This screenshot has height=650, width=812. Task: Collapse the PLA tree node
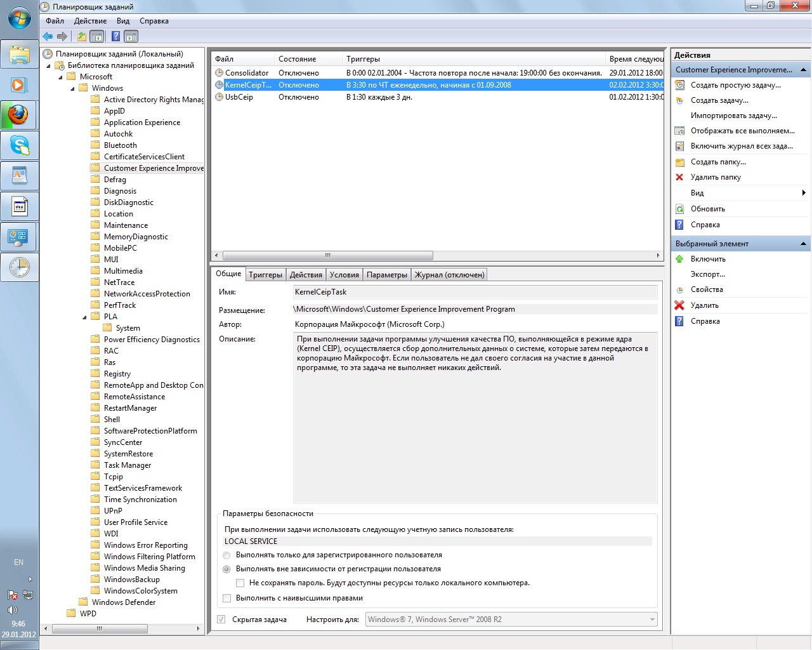click(x=84, y=317)
